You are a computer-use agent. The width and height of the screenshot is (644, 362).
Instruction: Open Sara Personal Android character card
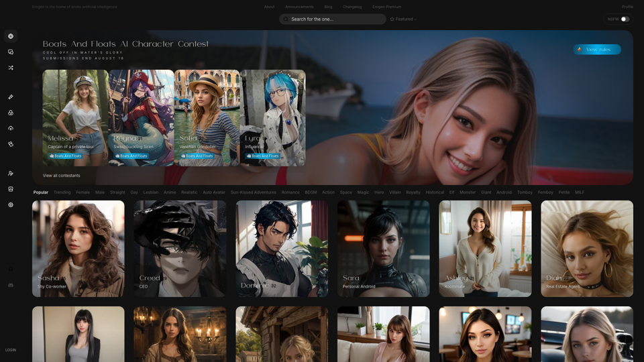[x=383, y=248]
